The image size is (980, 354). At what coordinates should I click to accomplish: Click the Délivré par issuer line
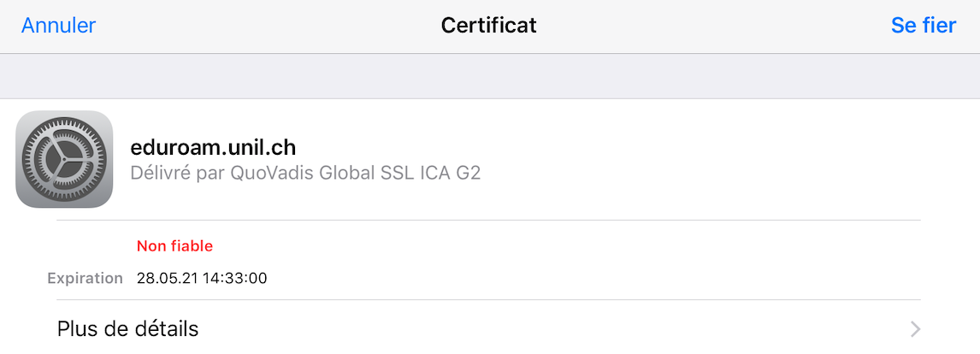[x=305, y=173]
